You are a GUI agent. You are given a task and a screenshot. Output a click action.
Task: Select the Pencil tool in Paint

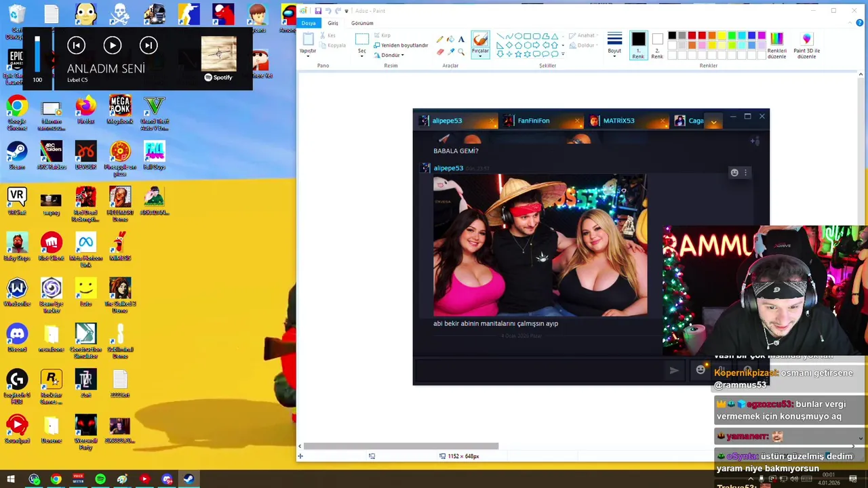click(439, 39)
